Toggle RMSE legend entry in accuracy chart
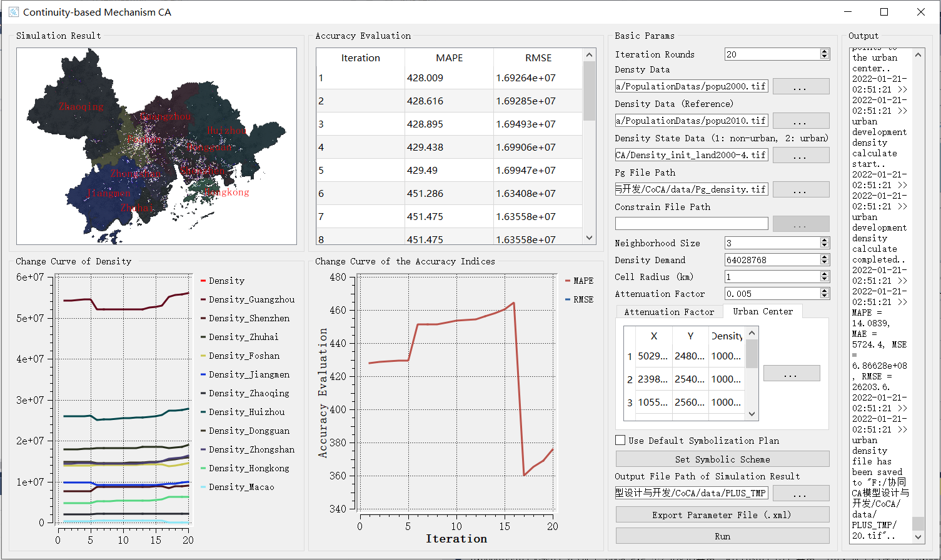This screenshot has width=941, height=560. pos(578,300)
